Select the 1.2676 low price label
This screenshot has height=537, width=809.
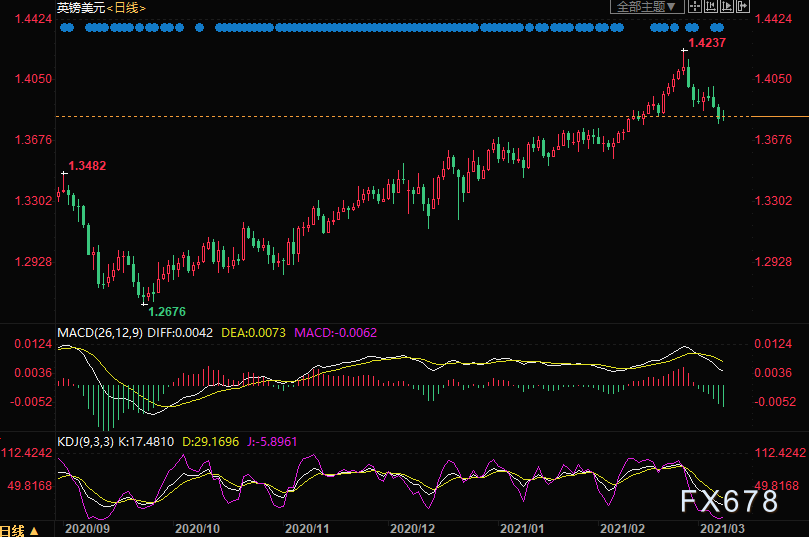click(x=167, y=312)
